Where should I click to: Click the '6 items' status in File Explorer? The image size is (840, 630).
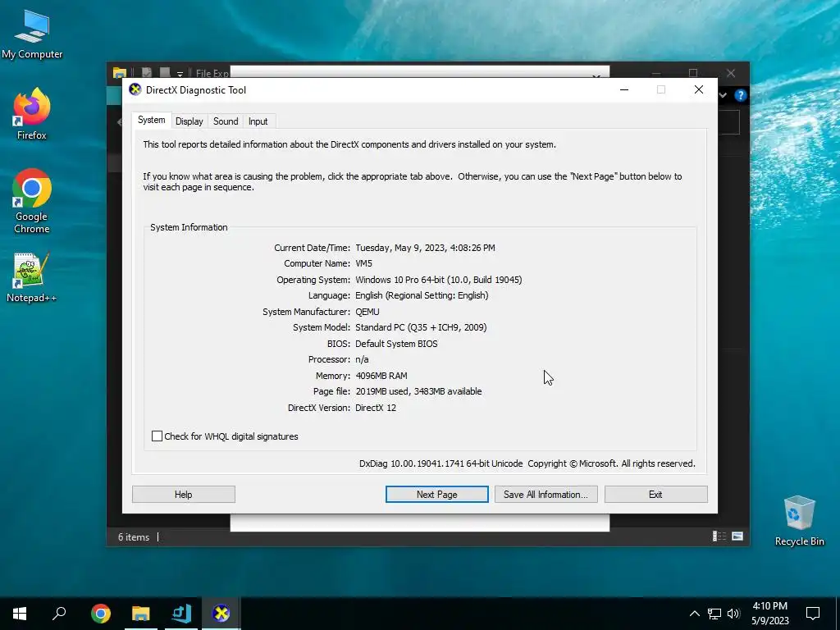134,536
